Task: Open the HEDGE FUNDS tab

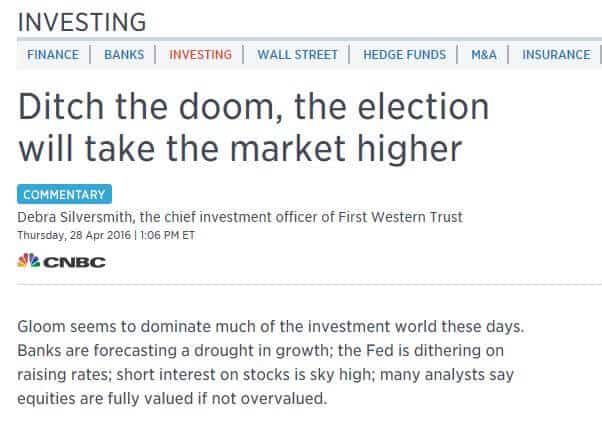Action: (404, 55)
